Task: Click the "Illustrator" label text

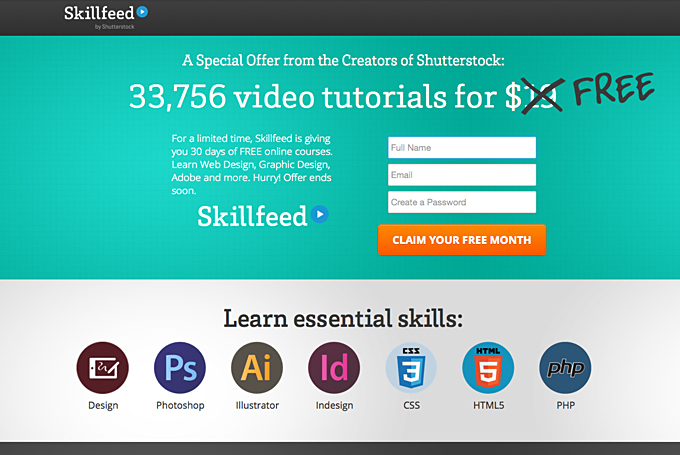Action: click(257, 405)
